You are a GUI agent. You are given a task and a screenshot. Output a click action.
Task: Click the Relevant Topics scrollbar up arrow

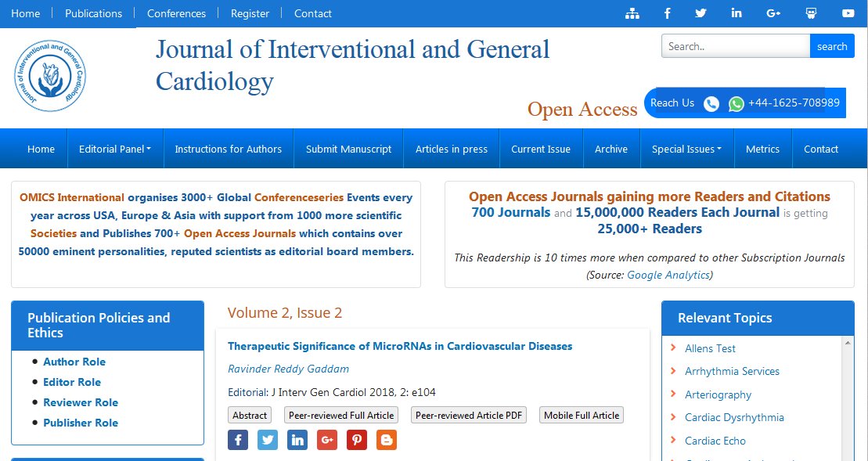[x=847, y=344]
